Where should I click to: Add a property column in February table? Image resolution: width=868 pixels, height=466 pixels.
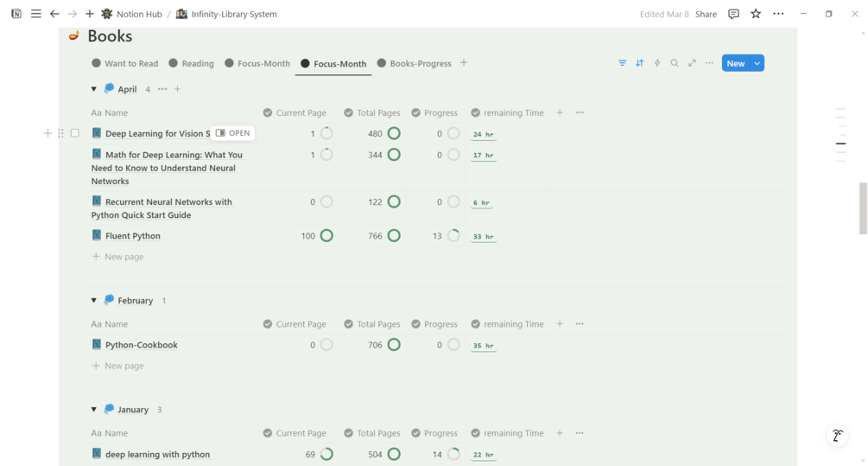560,324
